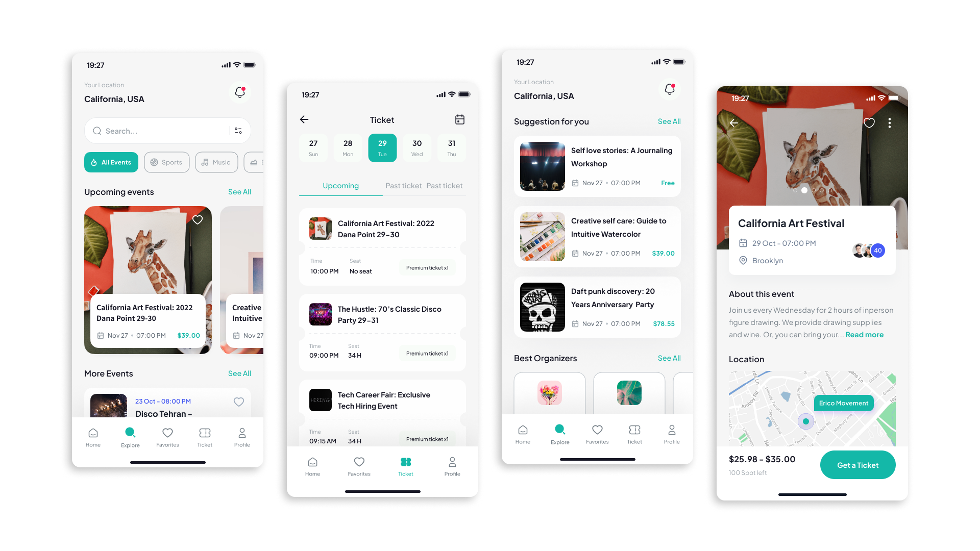The height and width of the screenshot is (551, 980).
Task: Select the Past ticket tab on ticket screen
Action: coord(403,185)
